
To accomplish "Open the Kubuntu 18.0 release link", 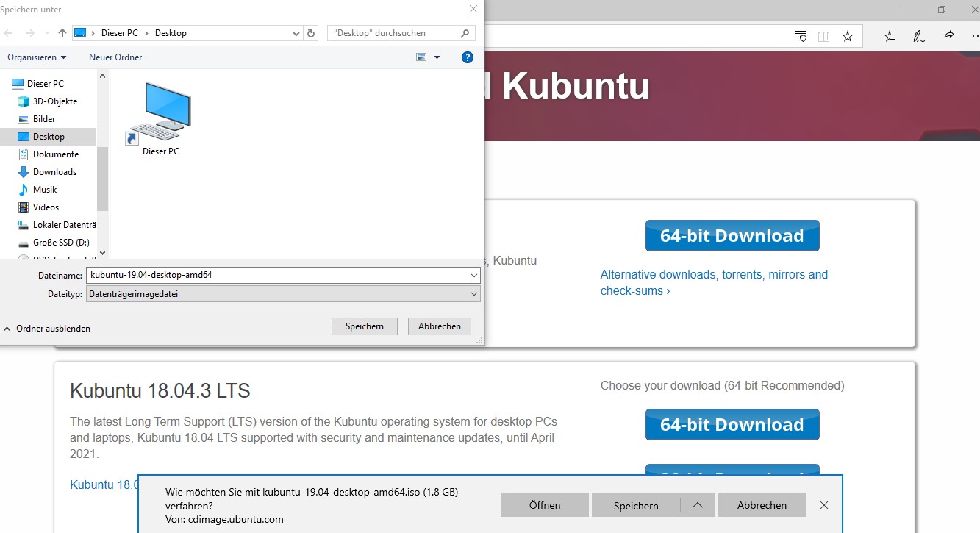I will coord(104,484).
